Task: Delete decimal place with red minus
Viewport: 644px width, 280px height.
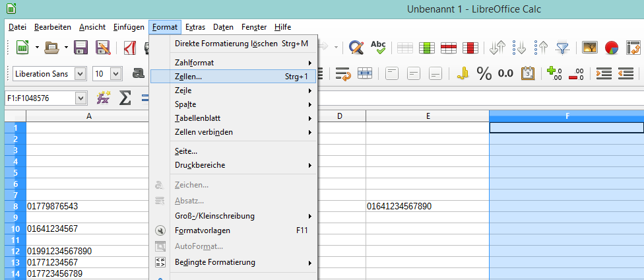Action: 576,74
